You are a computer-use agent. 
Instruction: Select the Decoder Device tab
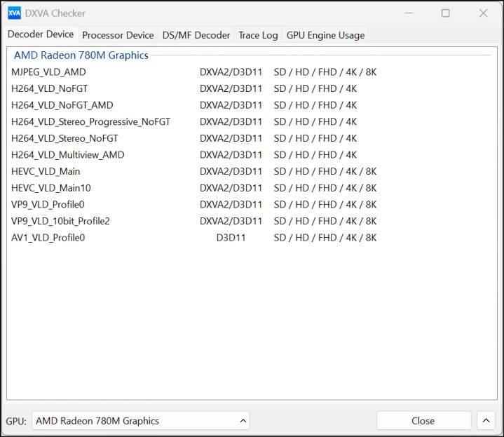41,34
